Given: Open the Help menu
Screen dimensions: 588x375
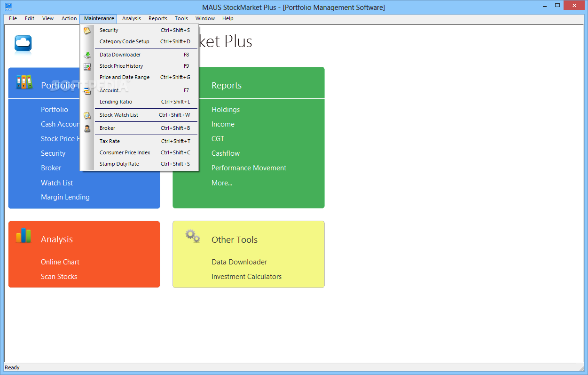Looking at the screenshot, I should coord(228,19).
